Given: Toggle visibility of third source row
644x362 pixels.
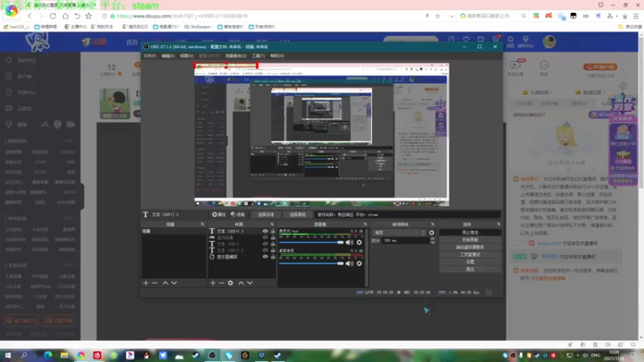Looking at the screenshot, I should 266,244.
